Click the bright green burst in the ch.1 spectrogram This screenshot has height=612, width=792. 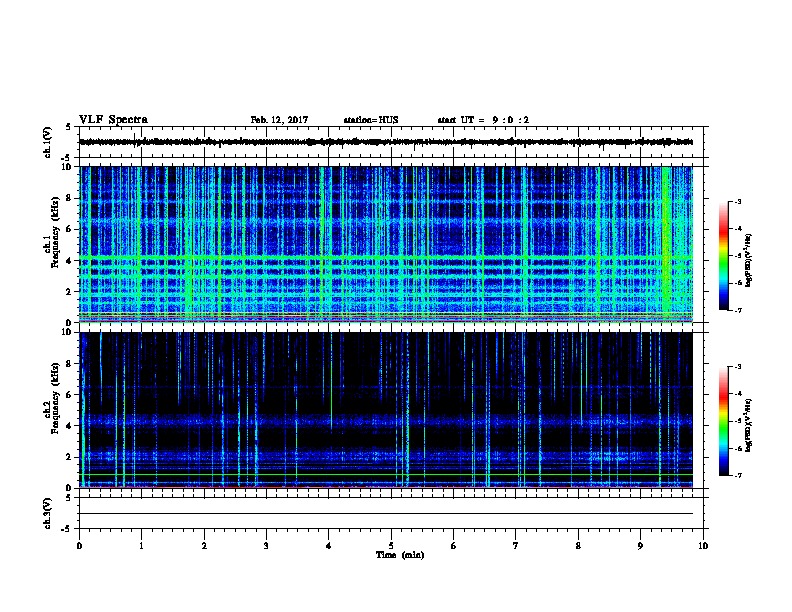(667, 244)
